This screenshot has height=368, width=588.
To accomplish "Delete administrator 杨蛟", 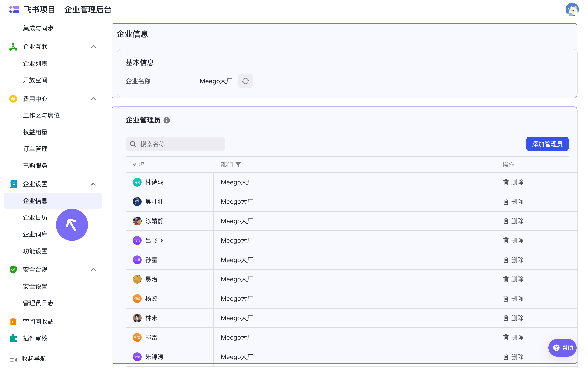I will (x=513, y=299).
